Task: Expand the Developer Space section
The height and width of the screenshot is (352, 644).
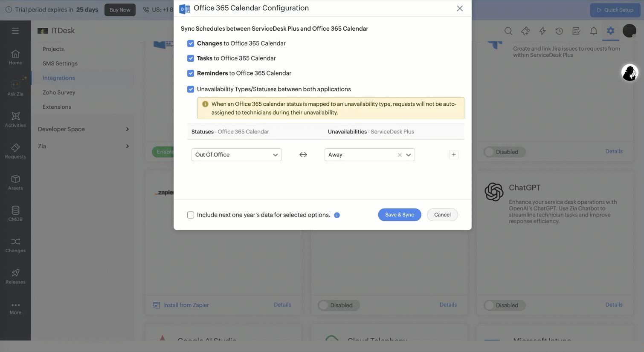Action: click(83, 129)
